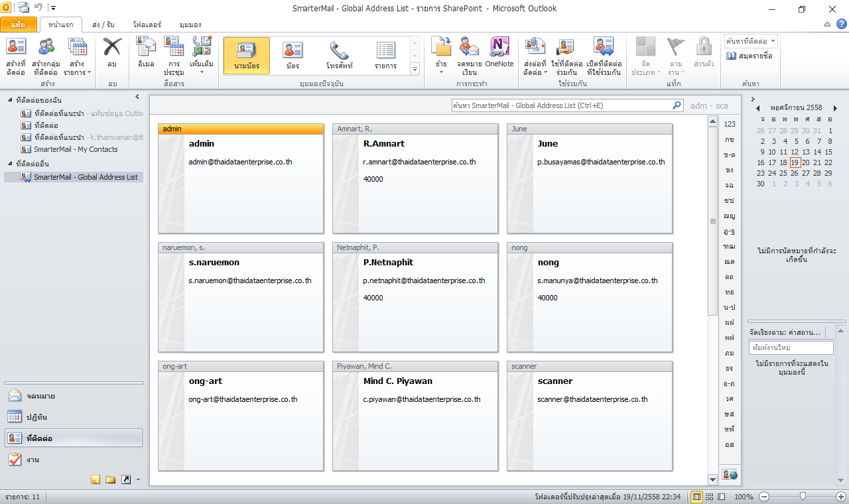Click the zoom slider handle
849x504 pixels.
tap(803, 496)
